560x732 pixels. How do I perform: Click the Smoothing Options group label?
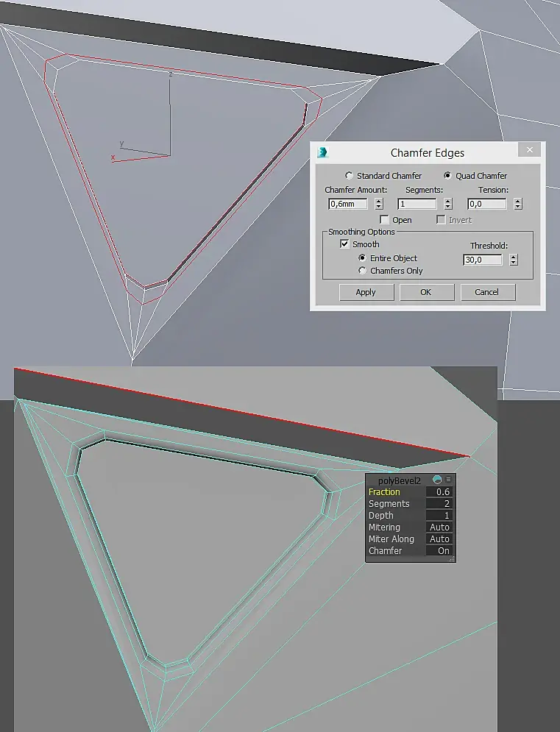coord(361,232)
